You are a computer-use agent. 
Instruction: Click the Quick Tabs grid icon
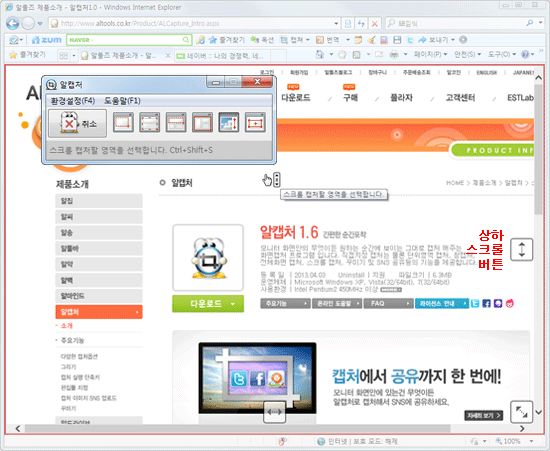pos(63,55)
